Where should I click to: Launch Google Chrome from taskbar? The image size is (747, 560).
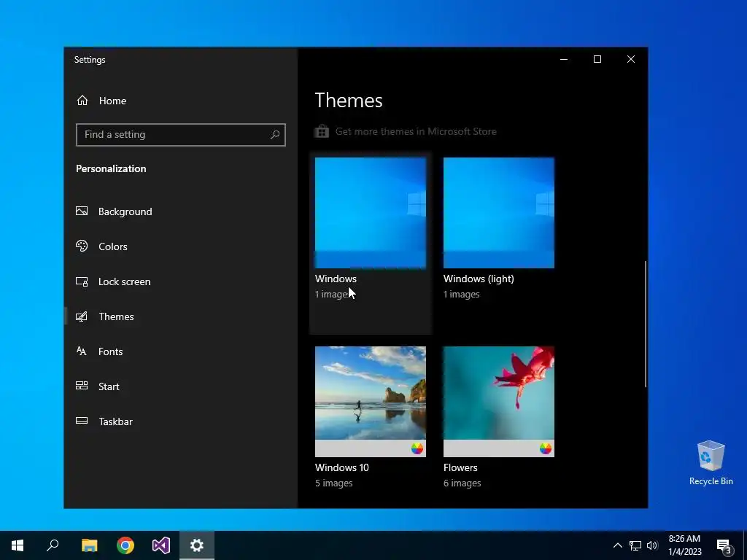pos(125,545)
